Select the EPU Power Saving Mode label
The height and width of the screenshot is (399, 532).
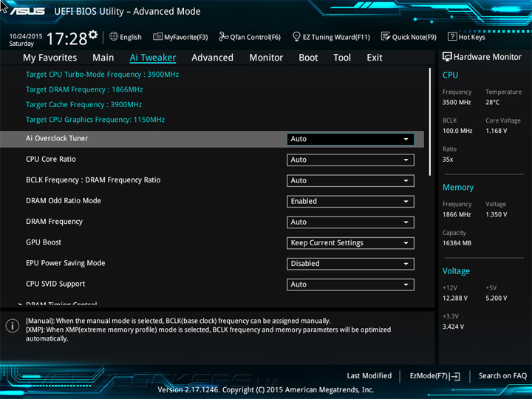pos(66,263)
